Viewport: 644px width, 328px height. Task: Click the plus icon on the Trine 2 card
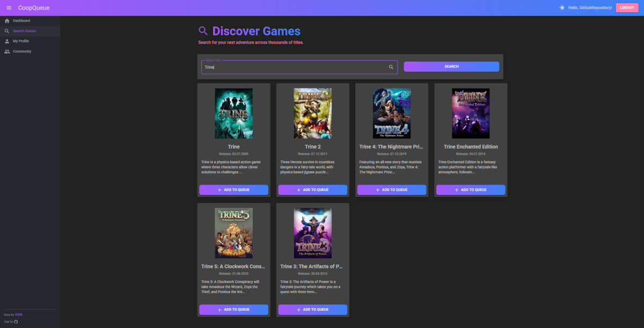point(298,190)
